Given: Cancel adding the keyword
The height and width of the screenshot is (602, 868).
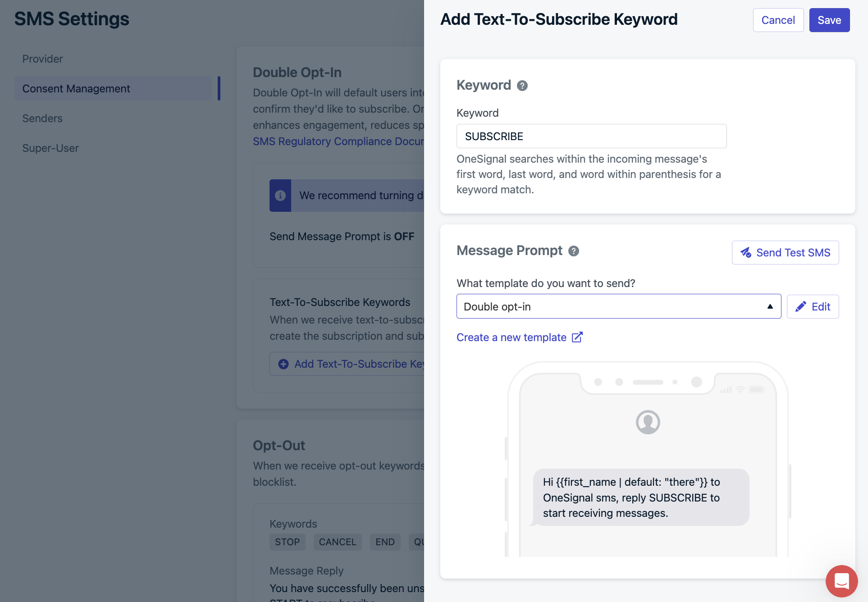Looking at the screenshot, I should [x=778, y=20].
